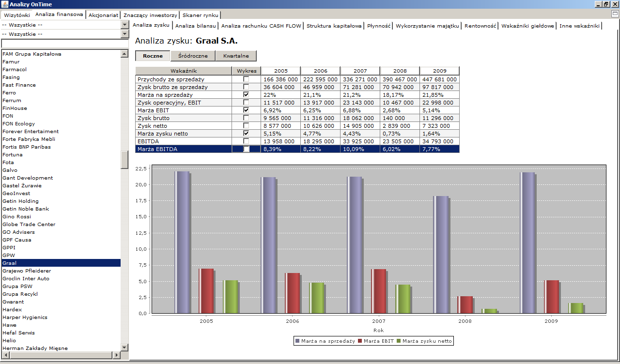Click the company list vertical scrollbar thumb

124,160
